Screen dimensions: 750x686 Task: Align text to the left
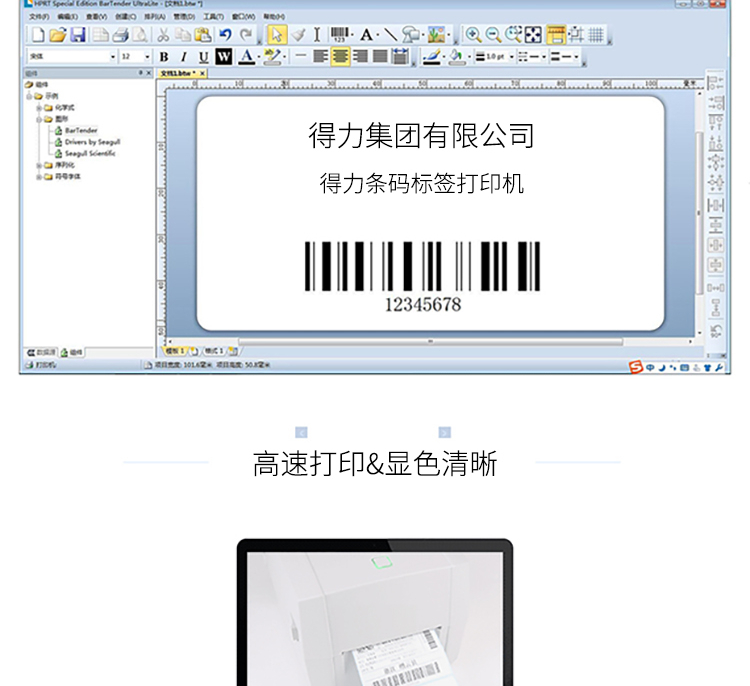coord(320,56)
